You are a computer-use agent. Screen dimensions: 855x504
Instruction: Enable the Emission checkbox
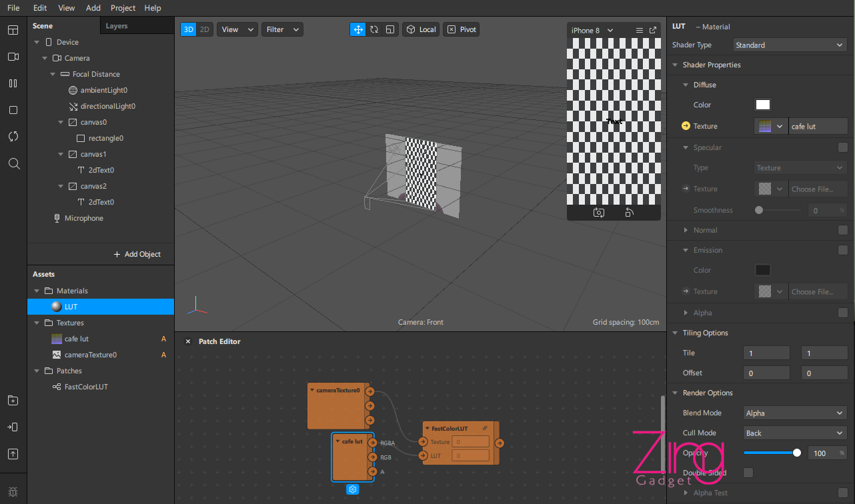click(x=843, y=250)
